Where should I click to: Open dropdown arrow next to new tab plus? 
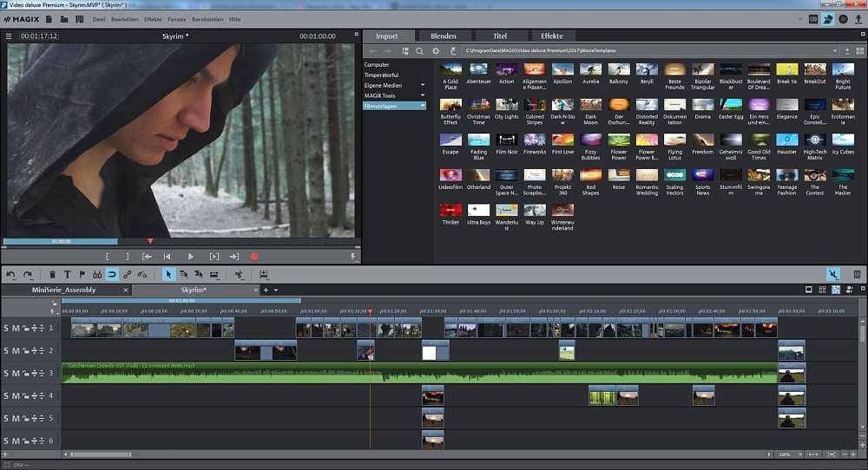275,290
